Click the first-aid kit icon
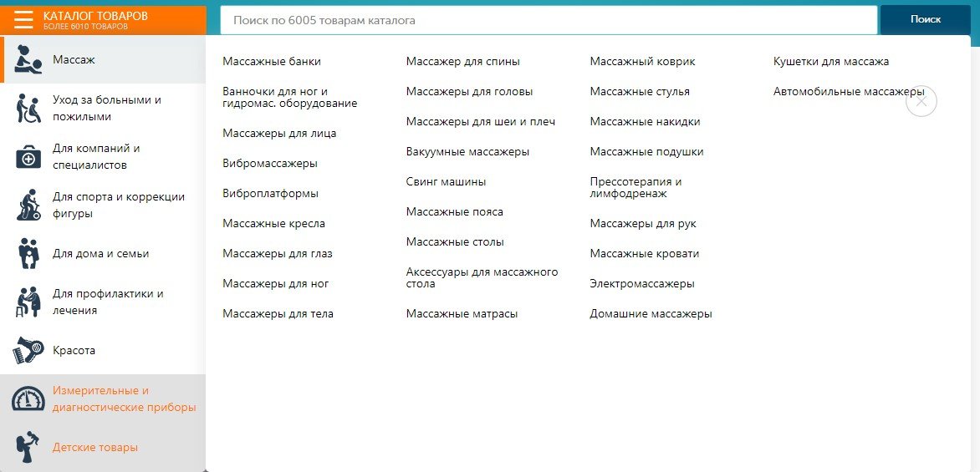This screenshot has width=980, height=472. tap(28, 157)
